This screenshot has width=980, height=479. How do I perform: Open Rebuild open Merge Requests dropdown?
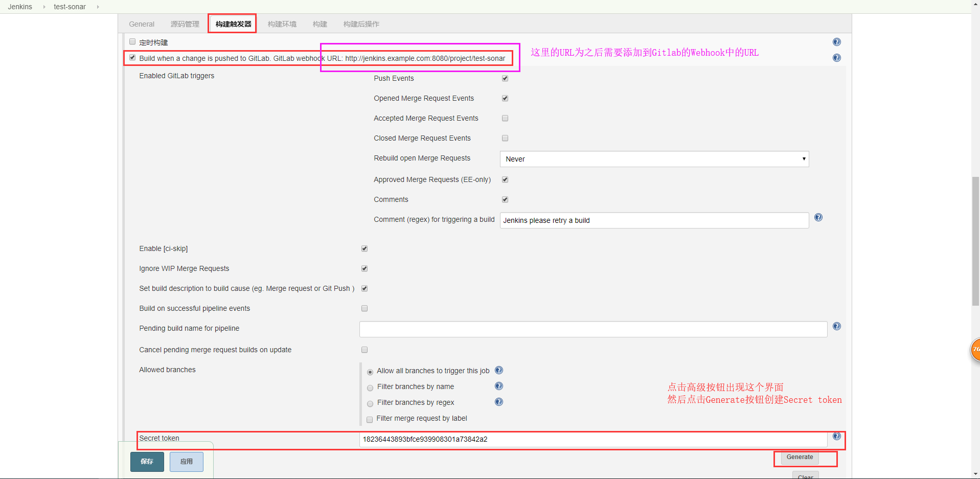(x=654, y=159)
